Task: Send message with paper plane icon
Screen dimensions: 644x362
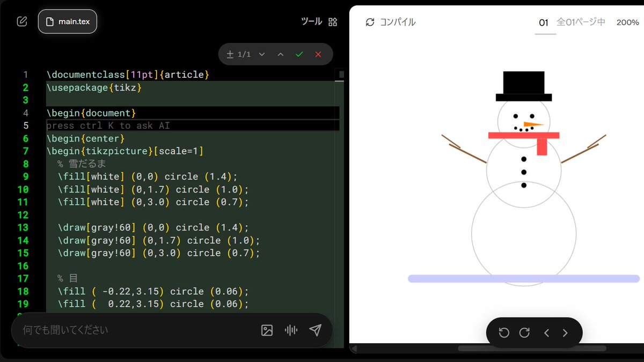Action: tap(316, 330)
